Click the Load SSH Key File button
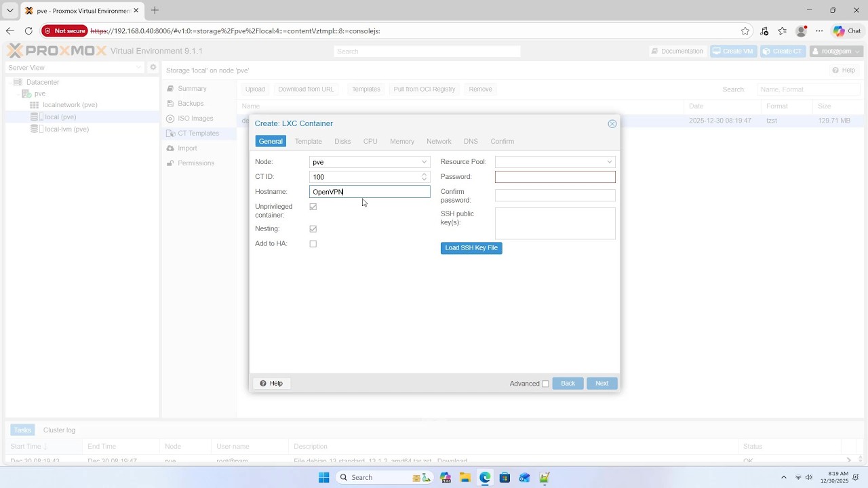 (471, 248)
